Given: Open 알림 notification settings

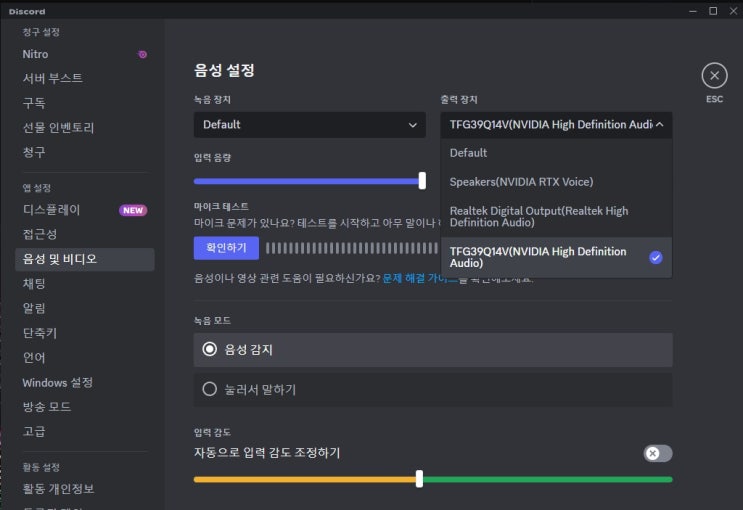Looking at the screenshot, I should 84,309.
